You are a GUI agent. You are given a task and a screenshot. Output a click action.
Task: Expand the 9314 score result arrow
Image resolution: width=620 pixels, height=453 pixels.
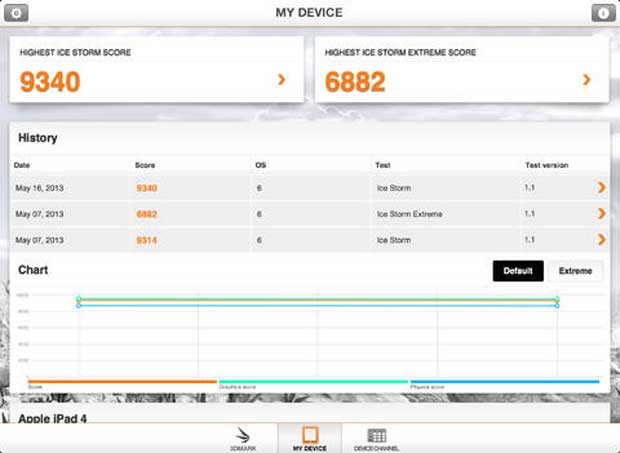(x=601, y=239)
